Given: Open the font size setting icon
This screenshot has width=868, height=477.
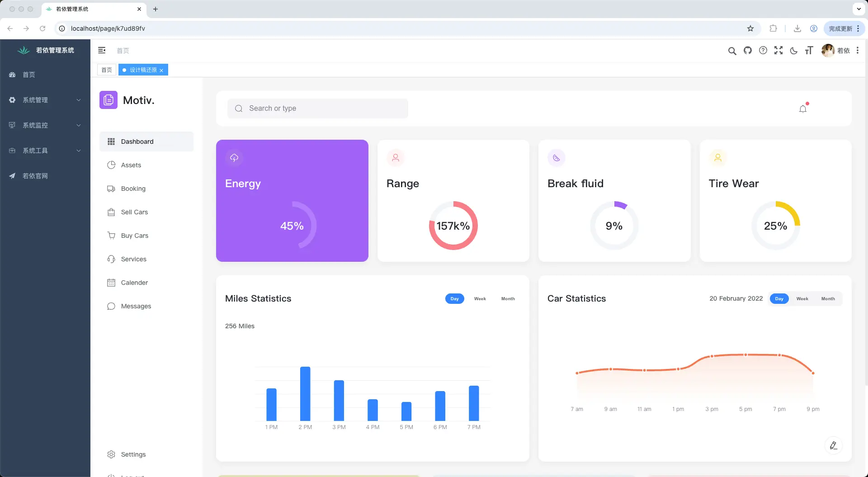Looking at the screenshot, I should (809, 50).
